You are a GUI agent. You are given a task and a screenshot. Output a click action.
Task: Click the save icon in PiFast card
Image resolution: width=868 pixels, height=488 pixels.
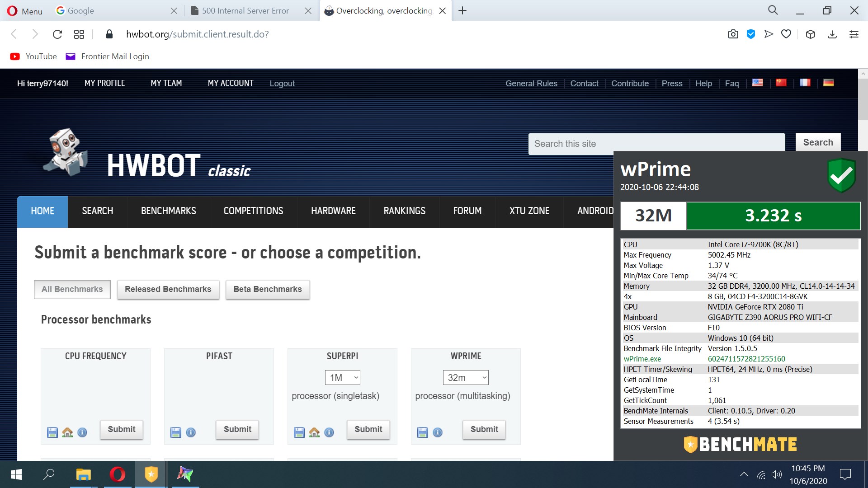[x=176, y=432]
